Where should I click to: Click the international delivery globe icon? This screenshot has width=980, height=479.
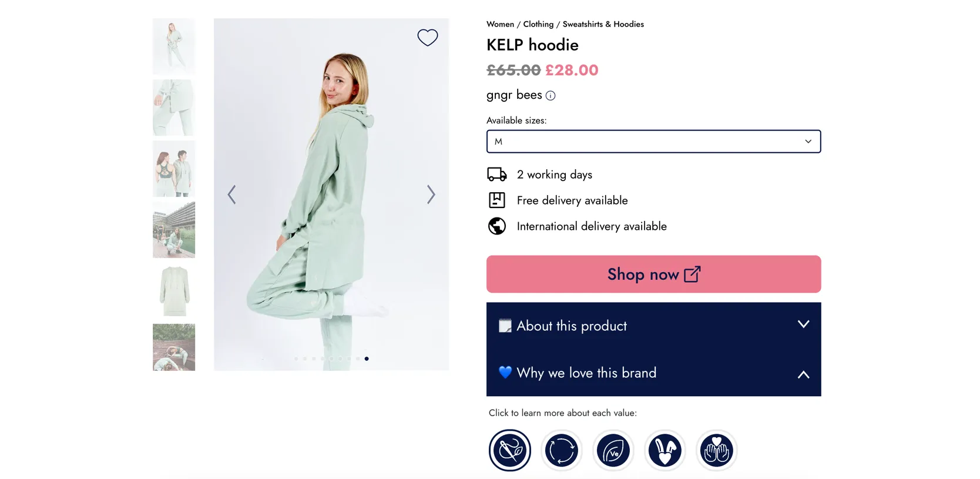tap(496, 226)
